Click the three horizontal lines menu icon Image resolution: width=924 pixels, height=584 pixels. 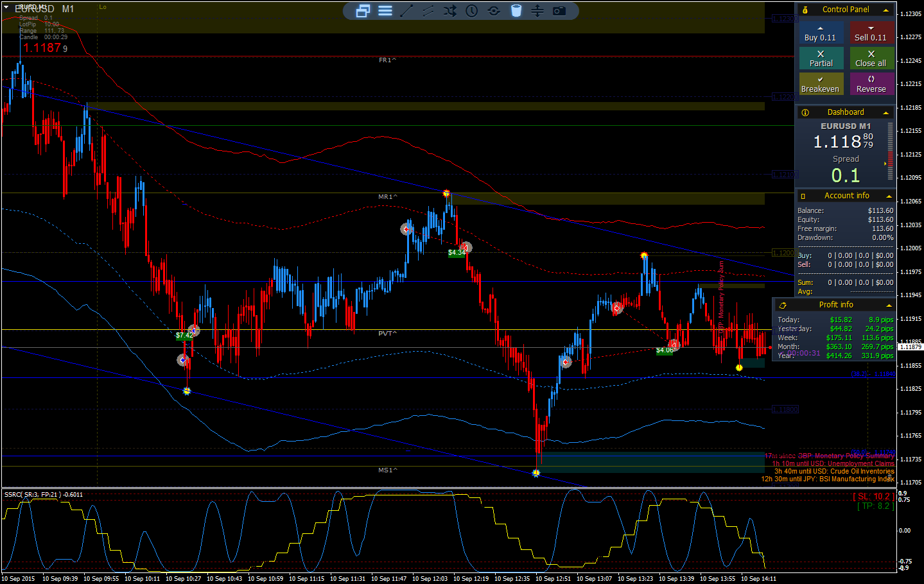tap(385, 11)
